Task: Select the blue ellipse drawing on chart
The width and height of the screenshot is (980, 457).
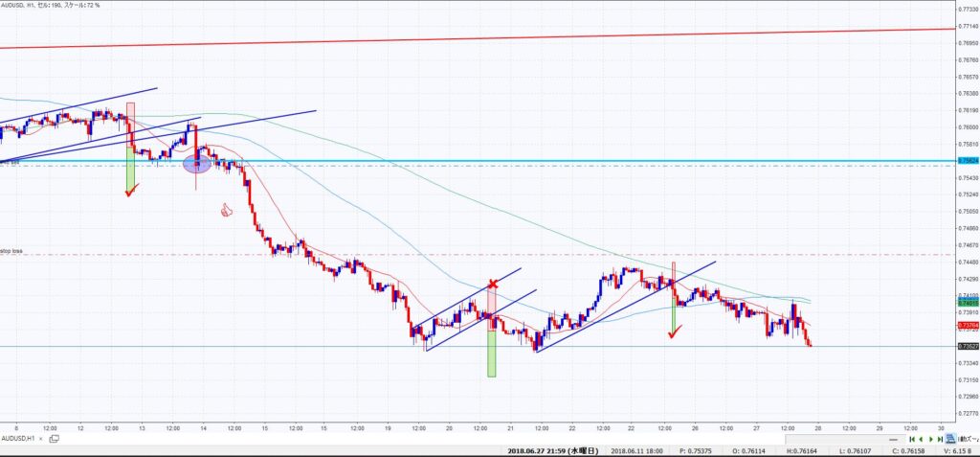Action: pyautogui.click(x=196, y=165)
